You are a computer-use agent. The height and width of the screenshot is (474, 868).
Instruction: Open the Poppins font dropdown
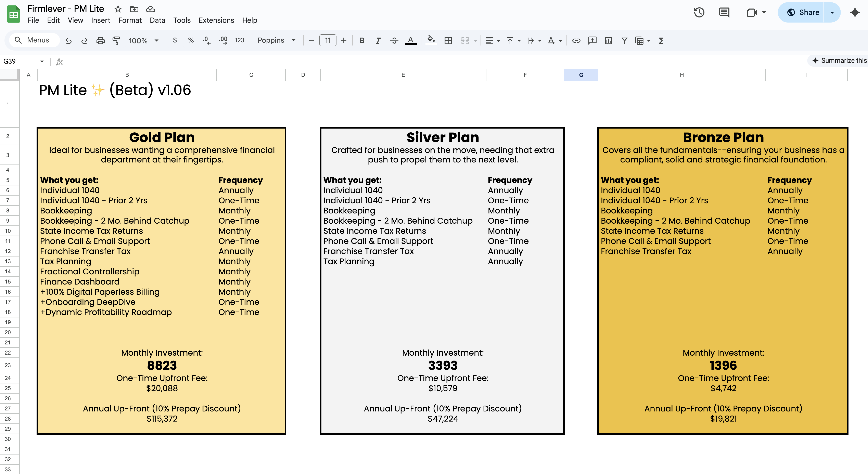click(x=276, y=40)
